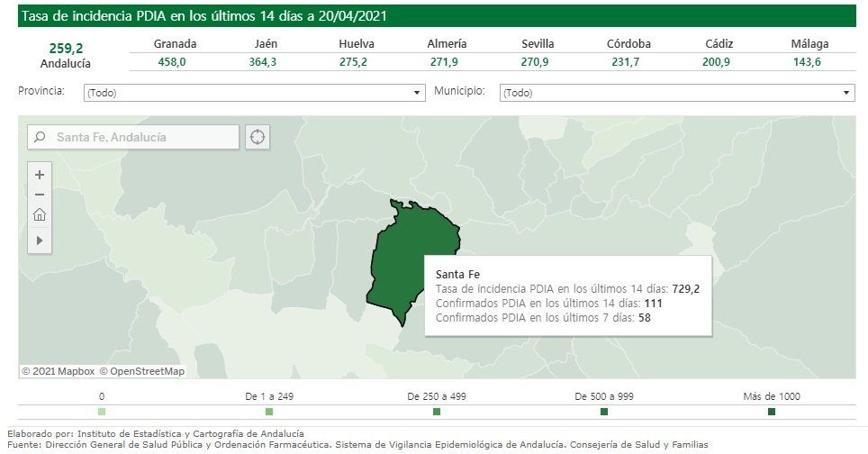Reset map view with the home icon
The height and width of the screenshot is (454, 868).
tap(40, 214)
